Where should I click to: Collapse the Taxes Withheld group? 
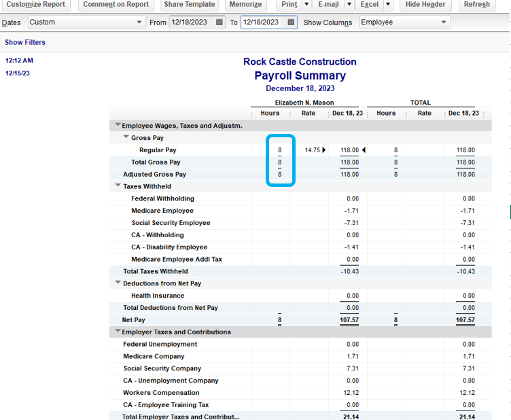pos(118,186)
